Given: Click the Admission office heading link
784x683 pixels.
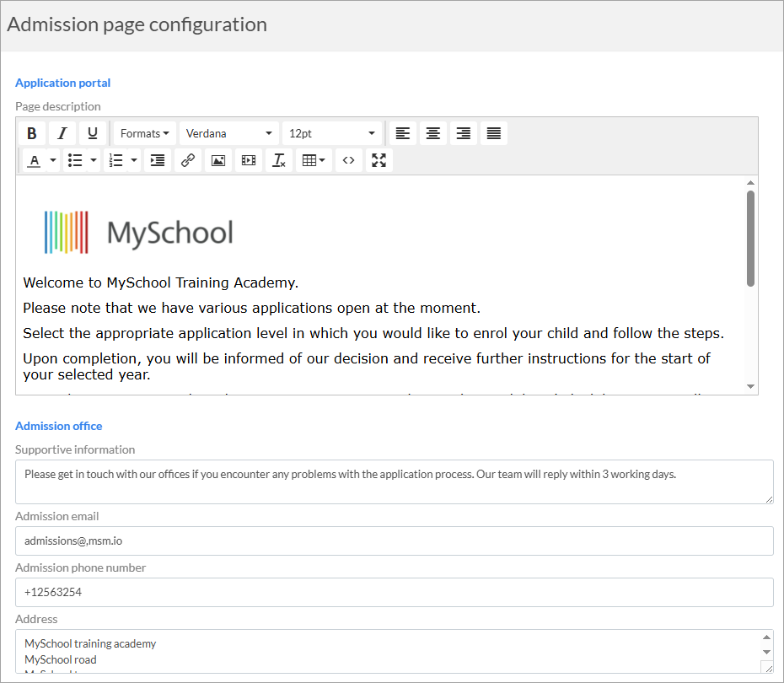Looking at the screenshot, I should pos(58,426).
